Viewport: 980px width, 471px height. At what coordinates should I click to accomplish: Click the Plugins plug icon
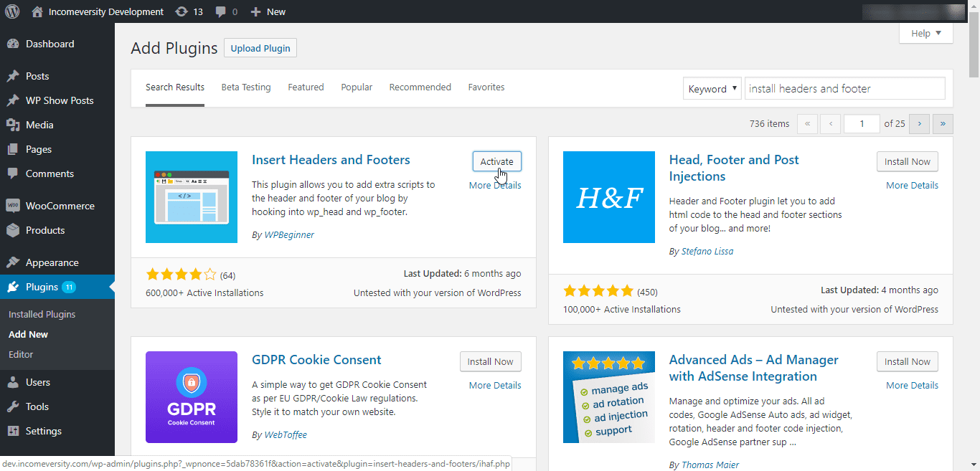13,287
